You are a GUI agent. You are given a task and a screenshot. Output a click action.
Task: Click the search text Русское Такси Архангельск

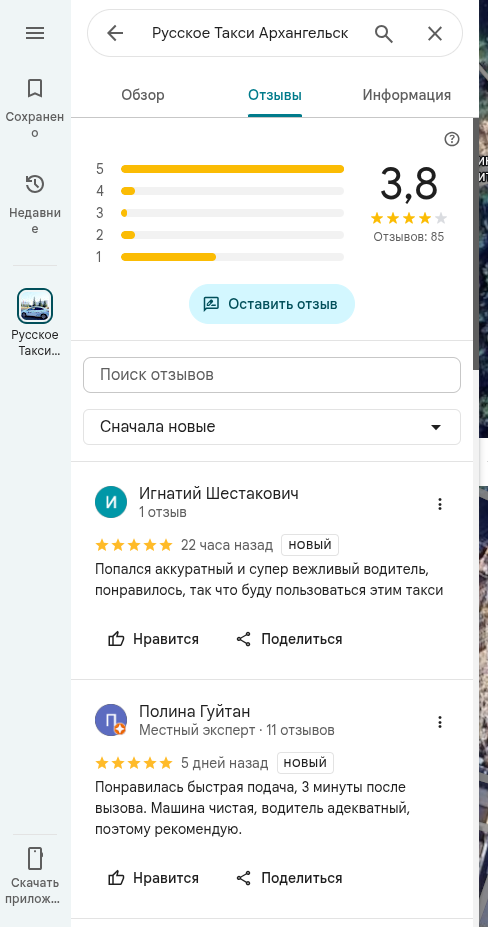[x=250, y=34]
